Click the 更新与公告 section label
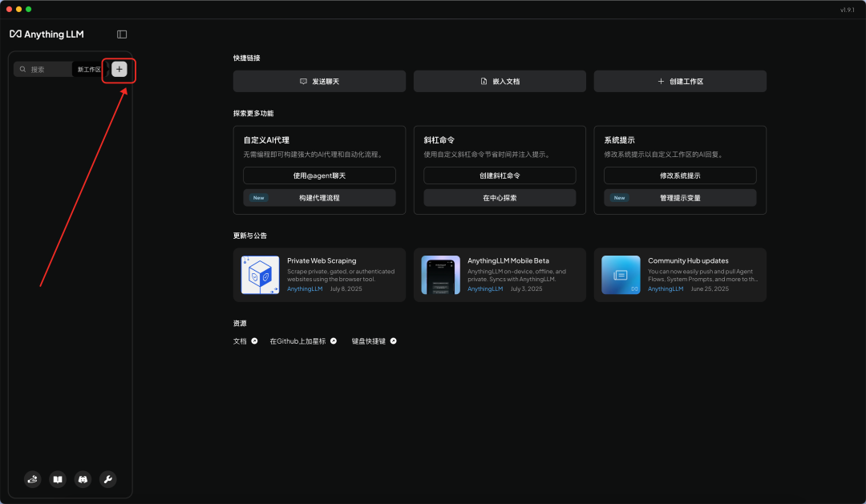Screen dimensions: 866x504 [x=250, y=236]
